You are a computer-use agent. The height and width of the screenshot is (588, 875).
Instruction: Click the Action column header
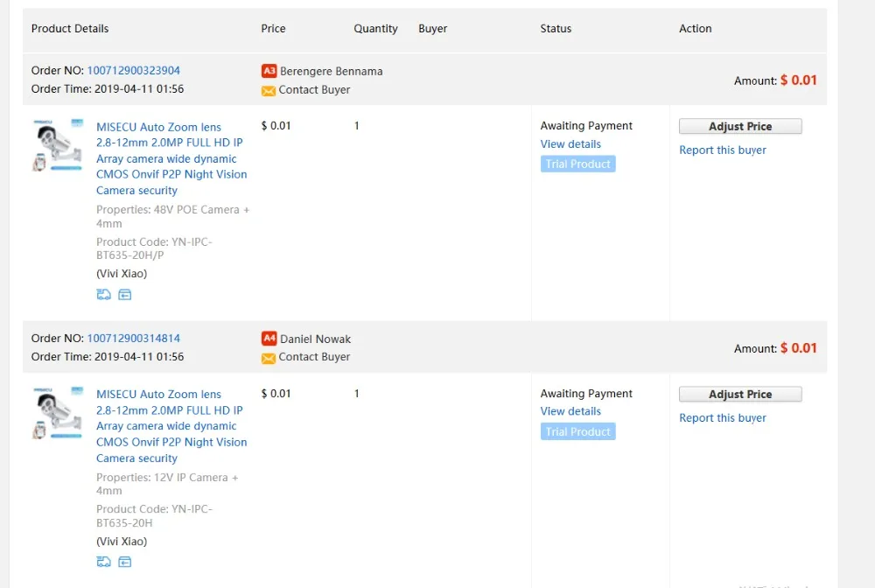point(695,29)
